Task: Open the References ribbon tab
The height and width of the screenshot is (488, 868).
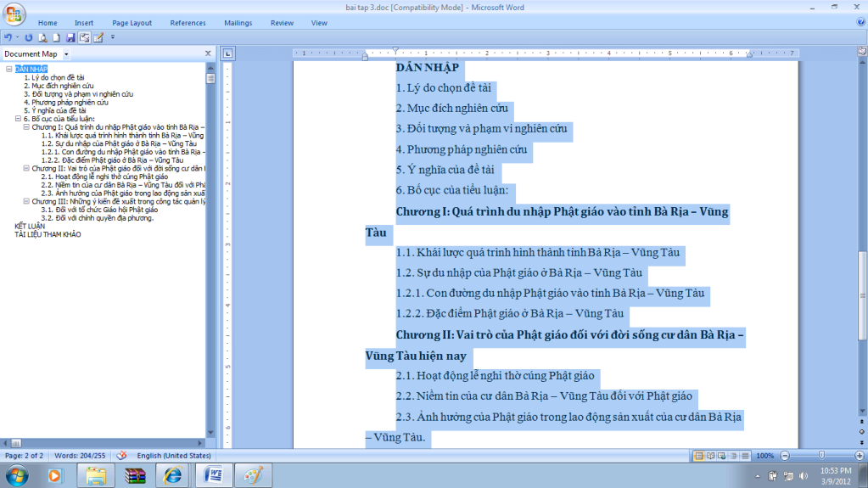Action: (188, 23)
